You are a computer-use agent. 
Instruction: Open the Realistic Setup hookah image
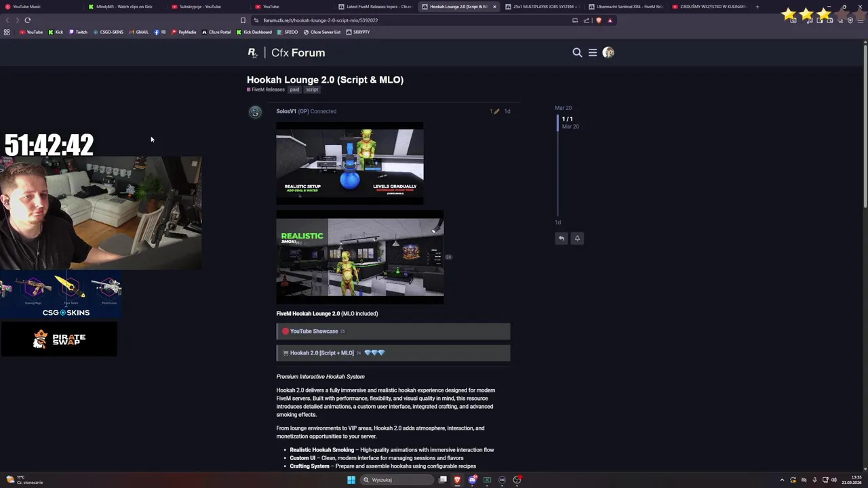350,163
